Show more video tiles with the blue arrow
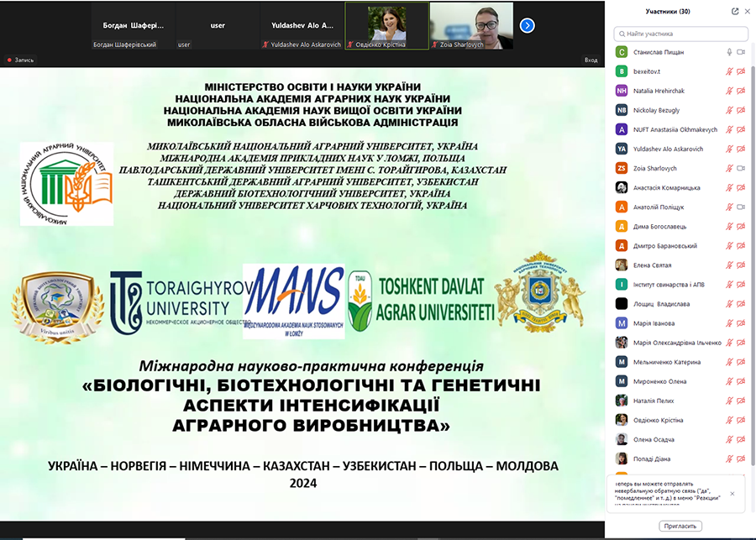 [527, 25]
